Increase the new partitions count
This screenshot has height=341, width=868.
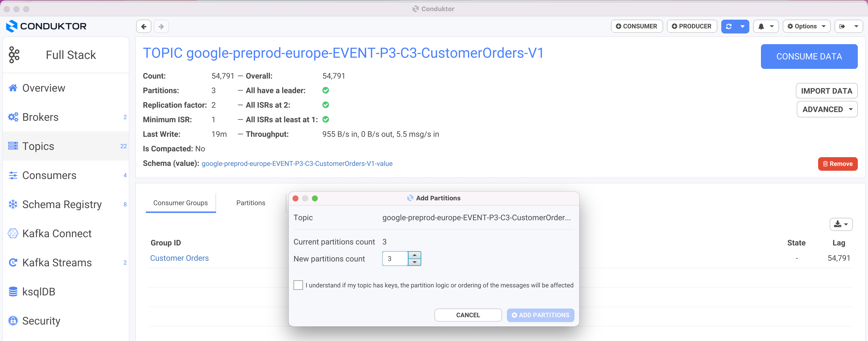point(414,255)
